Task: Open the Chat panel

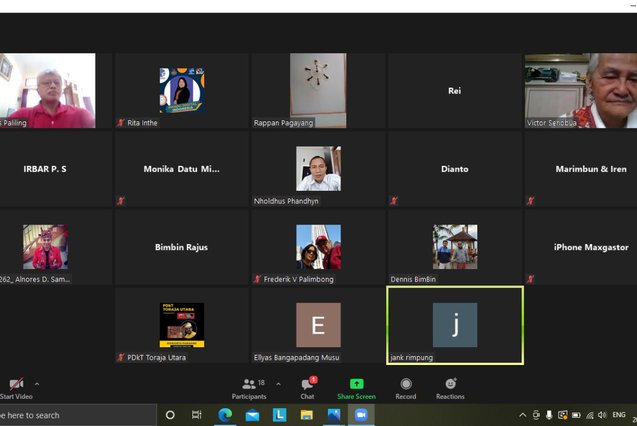Action: (307, 388)
